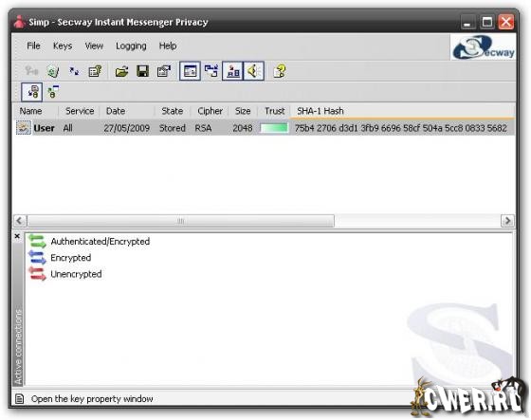Click the Stored state cell
Viewport: 531px width, 420px height.
point(173,128)
